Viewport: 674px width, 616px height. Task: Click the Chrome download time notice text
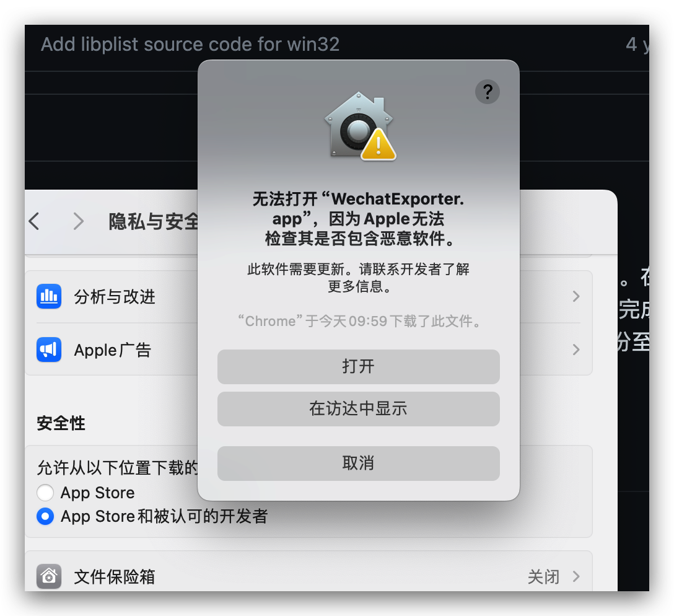pos(359,321)
